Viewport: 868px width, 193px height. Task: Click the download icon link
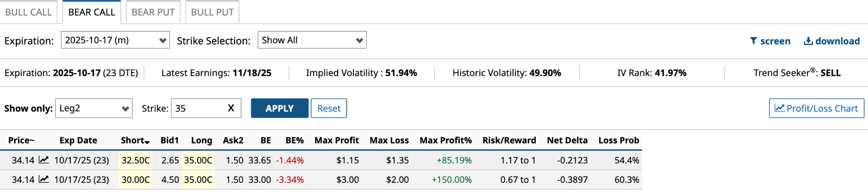808,41
